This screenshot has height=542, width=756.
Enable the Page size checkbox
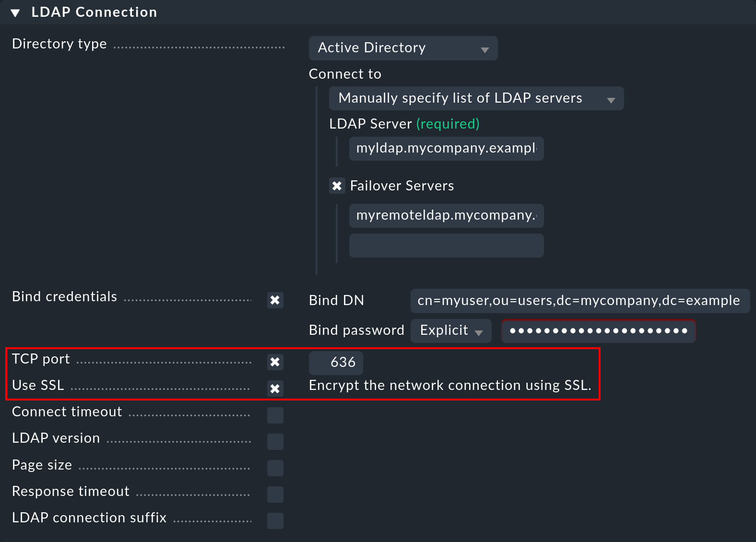click(x=275, y=468)
